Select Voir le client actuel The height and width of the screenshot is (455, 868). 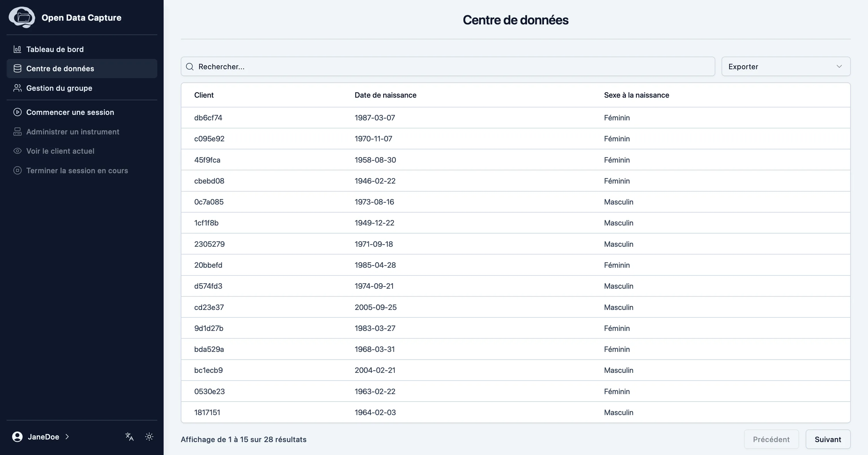(x=82, y=151)
